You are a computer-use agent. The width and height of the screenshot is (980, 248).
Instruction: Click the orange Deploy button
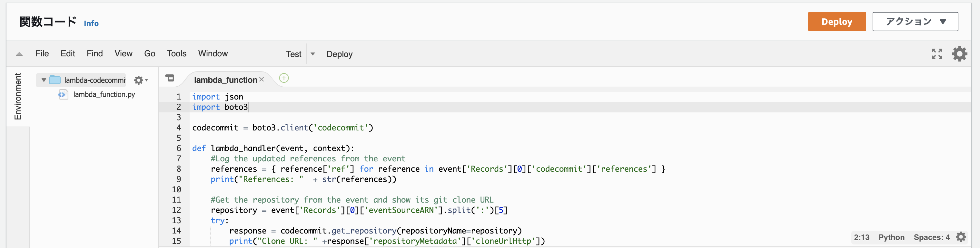pyautogui.click(x=836, y=22)
